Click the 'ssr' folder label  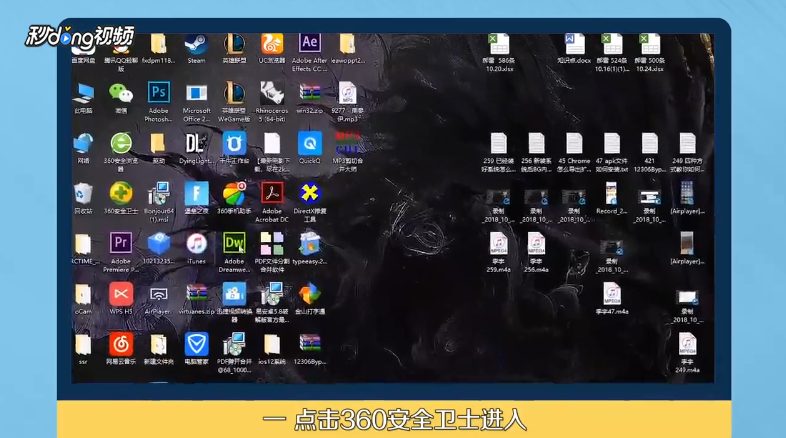(x=83, y=361)
